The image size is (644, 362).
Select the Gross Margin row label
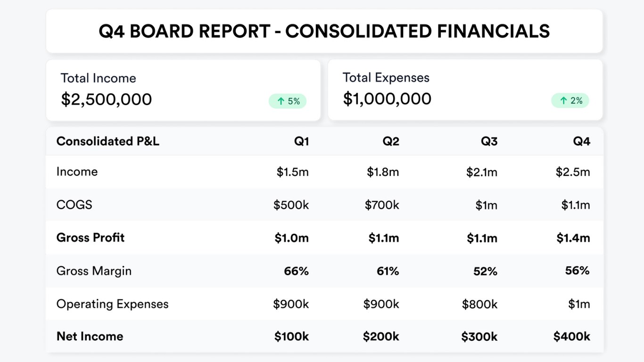pos(94,271)
